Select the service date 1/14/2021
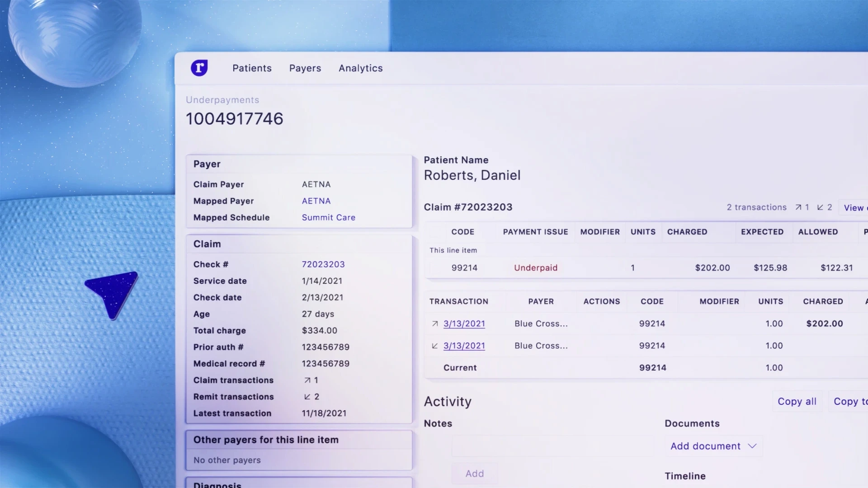This screenshot has width=868, height=488. click(x=322, y=281)
